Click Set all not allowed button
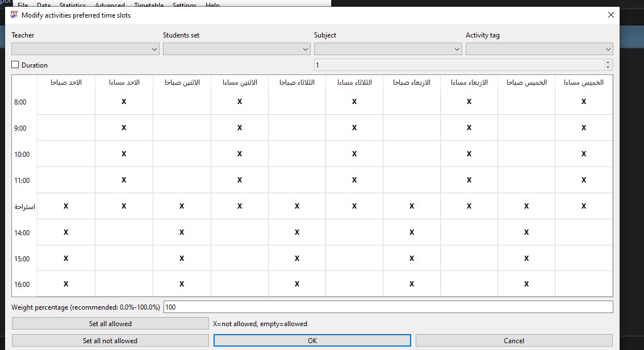 (110, 340)
